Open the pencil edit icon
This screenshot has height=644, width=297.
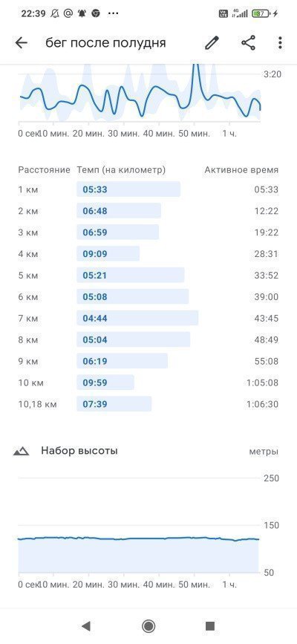[x=212, y=43]
